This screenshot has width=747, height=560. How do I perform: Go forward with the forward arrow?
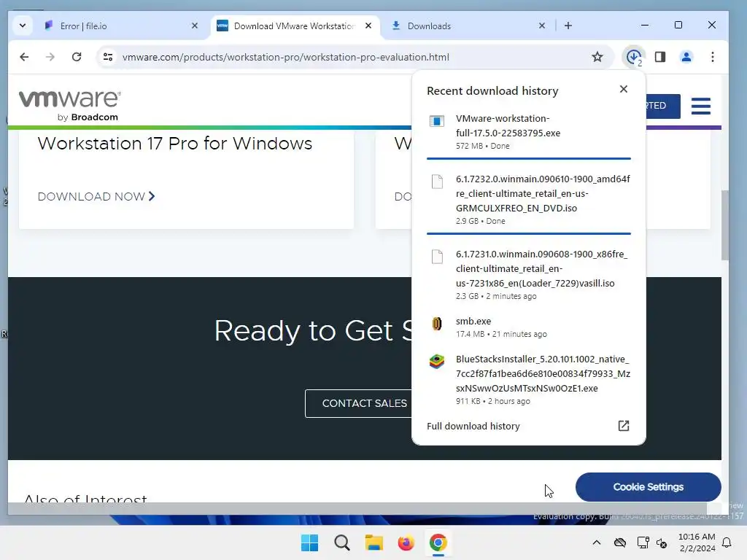pos(50,57)
